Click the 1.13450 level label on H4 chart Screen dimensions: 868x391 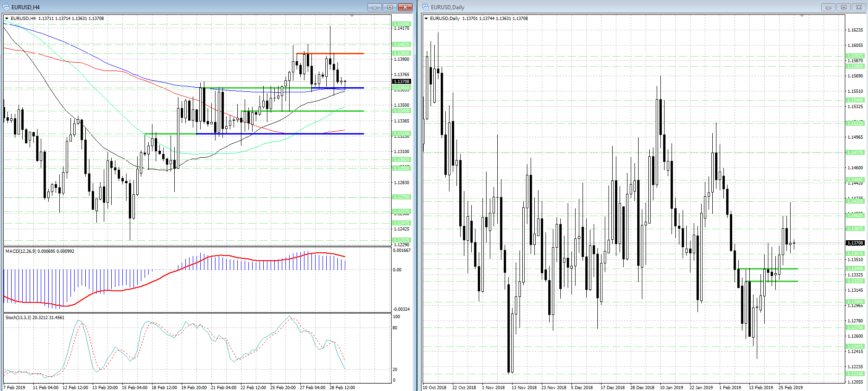tap(401, 111)
